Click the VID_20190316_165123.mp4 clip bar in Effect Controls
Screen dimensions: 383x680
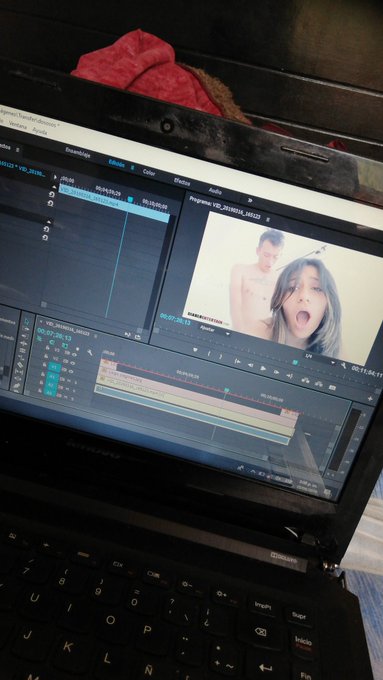pyautogui.click(x=115, y=203)
